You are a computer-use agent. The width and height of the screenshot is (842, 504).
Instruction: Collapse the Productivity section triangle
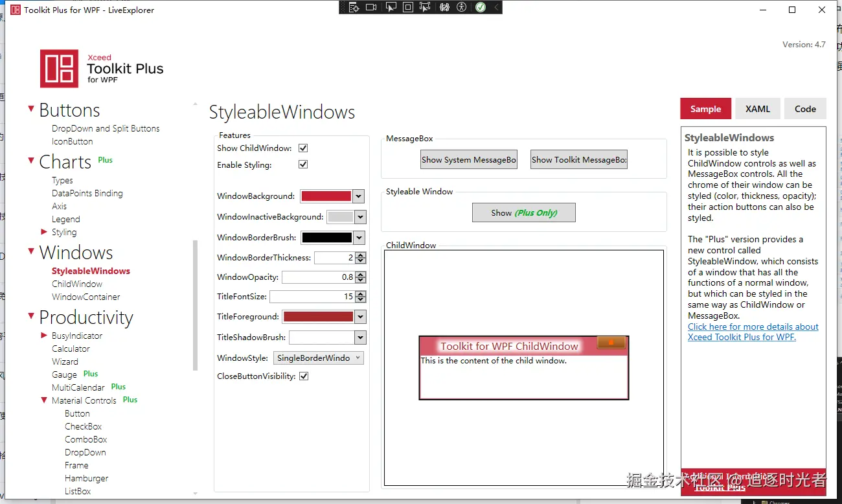point(31,315)
